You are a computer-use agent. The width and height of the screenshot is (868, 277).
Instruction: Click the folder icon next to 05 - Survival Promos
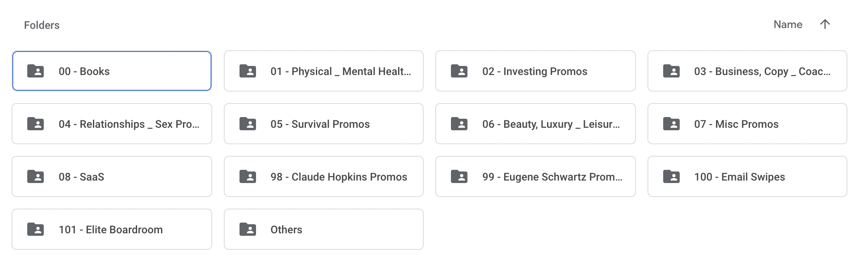(x=248, y=124)
